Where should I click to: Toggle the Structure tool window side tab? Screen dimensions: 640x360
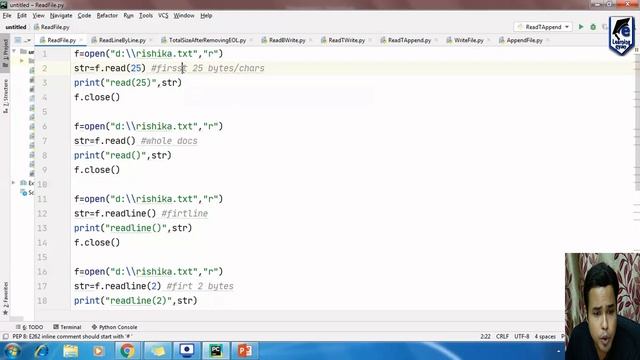5,96
